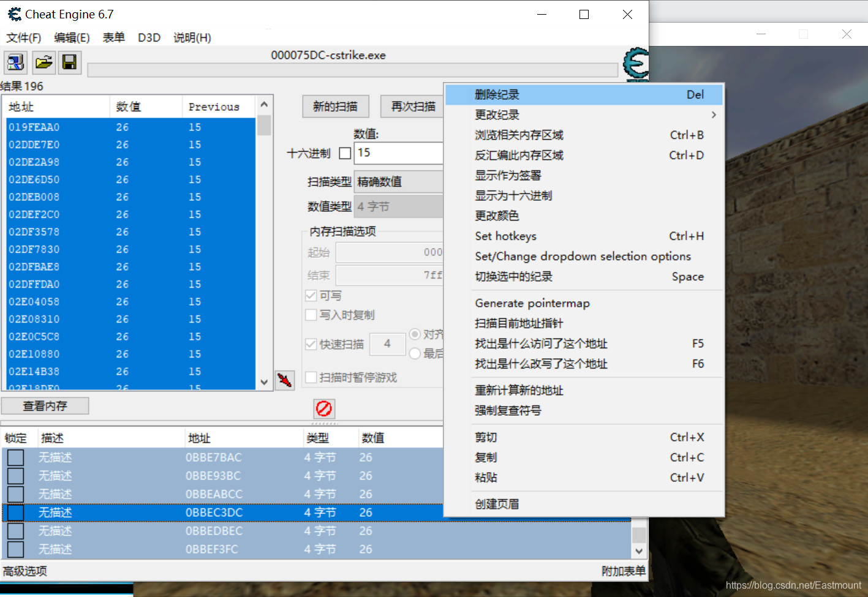This screenshot has width=868, height=597.
Task: Toggle the 可写 writable checkbox
Action: click(311, 296)
